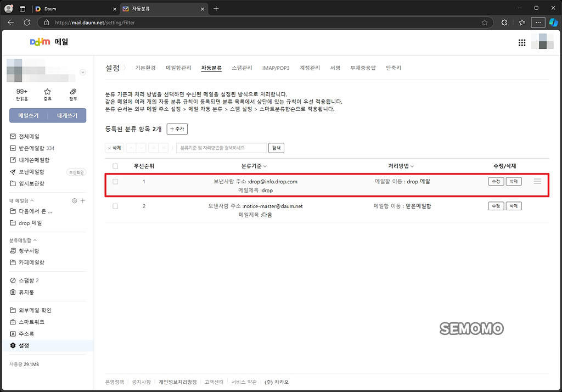This screenshot has height=392, width=562.
Task: Click 내게쓰기 button
Action: coord(67,115)
